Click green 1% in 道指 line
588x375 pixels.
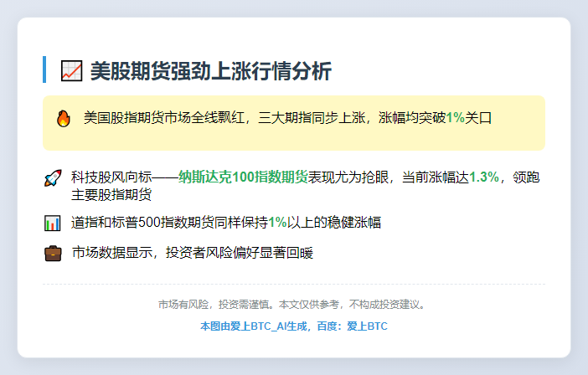point(277,222)
